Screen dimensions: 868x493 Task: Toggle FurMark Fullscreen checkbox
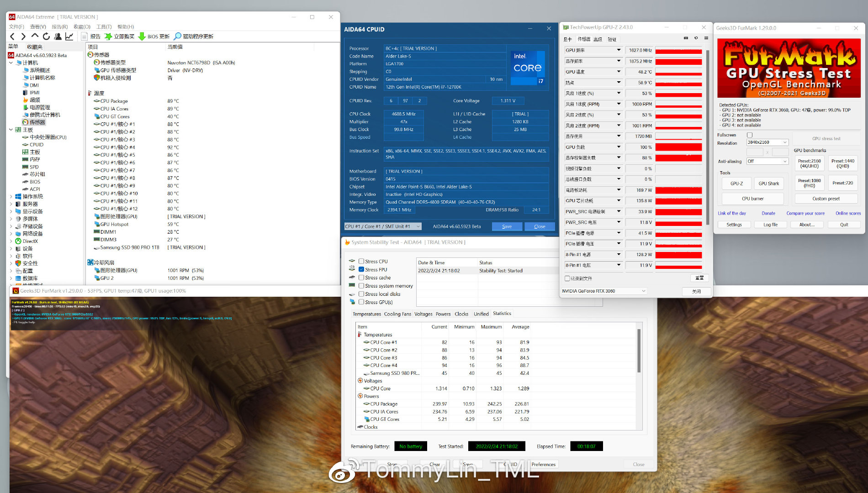(750, 135)
